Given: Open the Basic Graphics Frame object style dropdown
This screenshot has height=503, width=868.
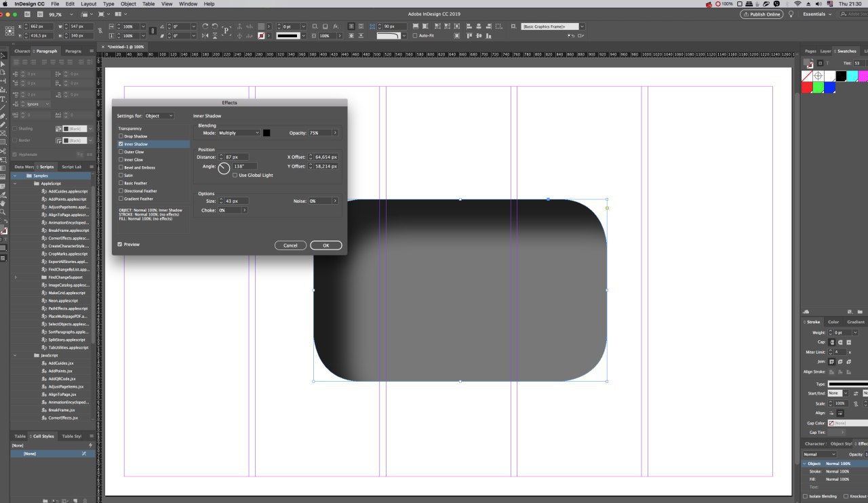Looking at the screenshot, I should (x=581, y=26).
